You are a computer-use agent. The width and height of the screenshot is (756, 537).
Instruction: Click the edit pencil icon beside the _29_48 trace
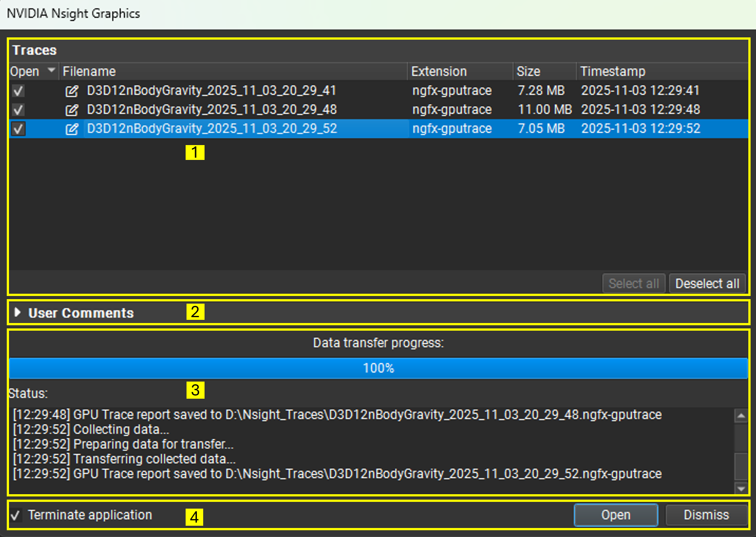pyautogui.click(x=72, y=109)
